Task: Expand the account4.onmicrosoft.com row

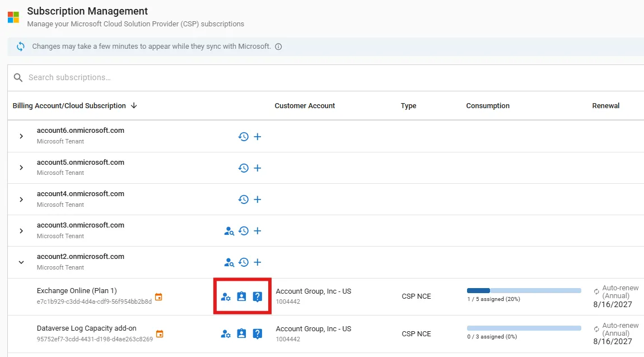Action: pos(21,200)
